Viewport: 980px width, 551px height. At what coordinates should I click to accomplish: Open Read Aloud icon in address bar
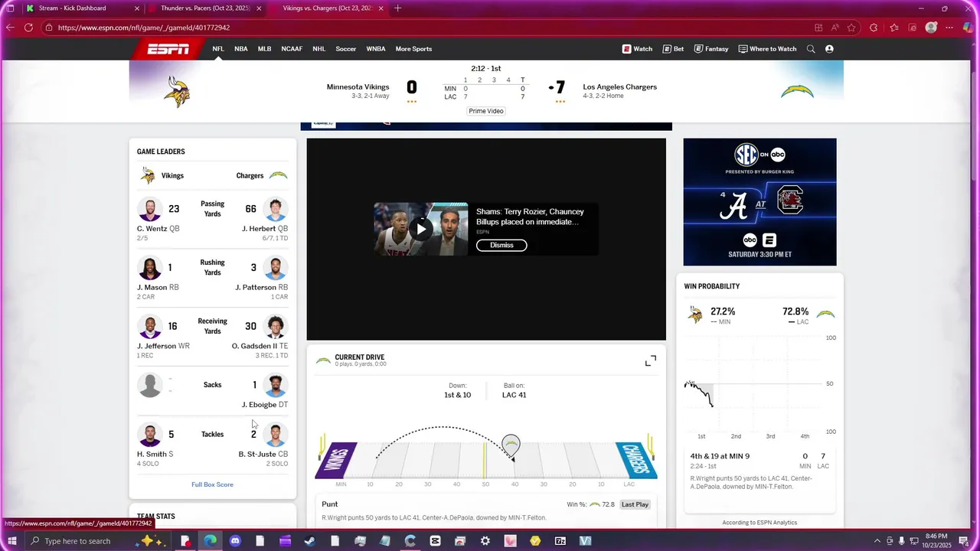pyautogui.click(x=835, y=28)
